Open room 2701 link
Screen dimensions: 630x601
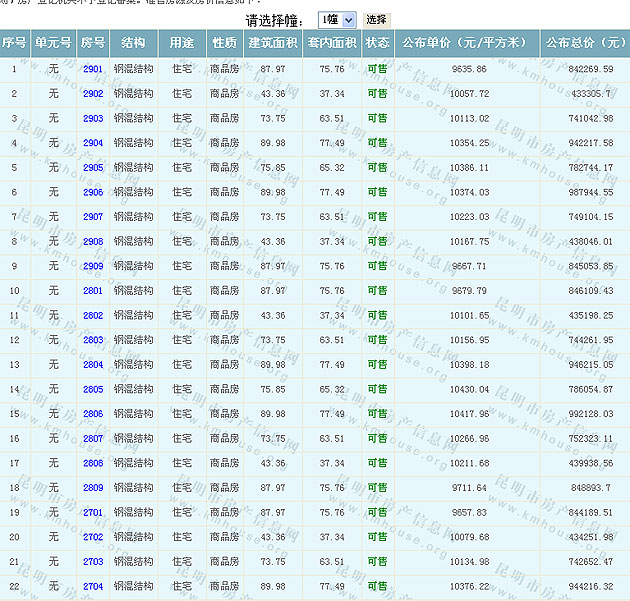coord(93,513)
